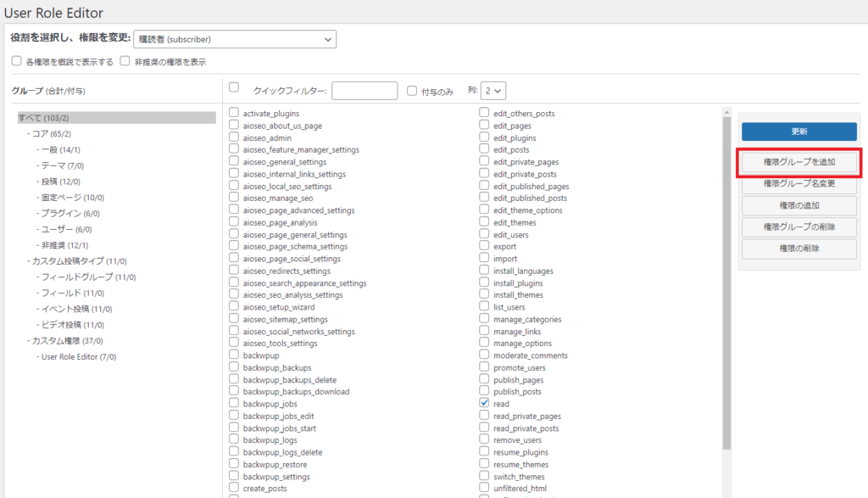Enable 各権限を概説で表示する checkbox

pyautogui.click(x=17, y=62)
